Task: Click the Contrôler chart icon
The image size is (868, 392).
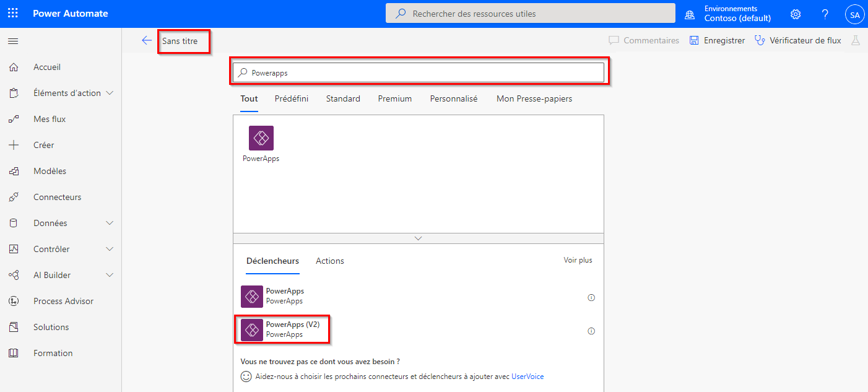Action: [14, 249]
